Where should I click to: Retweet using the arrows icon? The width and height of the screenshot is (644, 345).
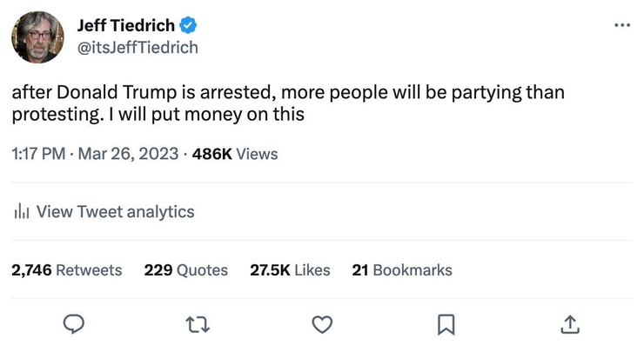[x=198, y=324]
